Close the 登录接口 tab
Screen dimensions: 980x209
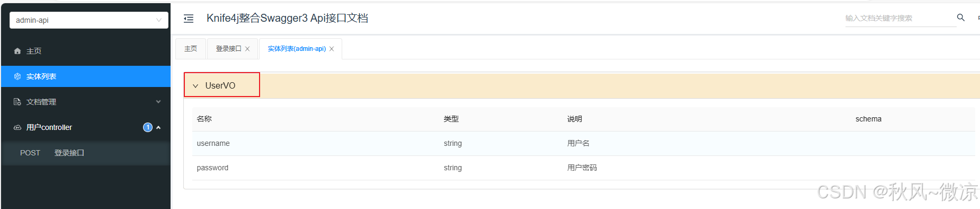click(x=247, y=49)
